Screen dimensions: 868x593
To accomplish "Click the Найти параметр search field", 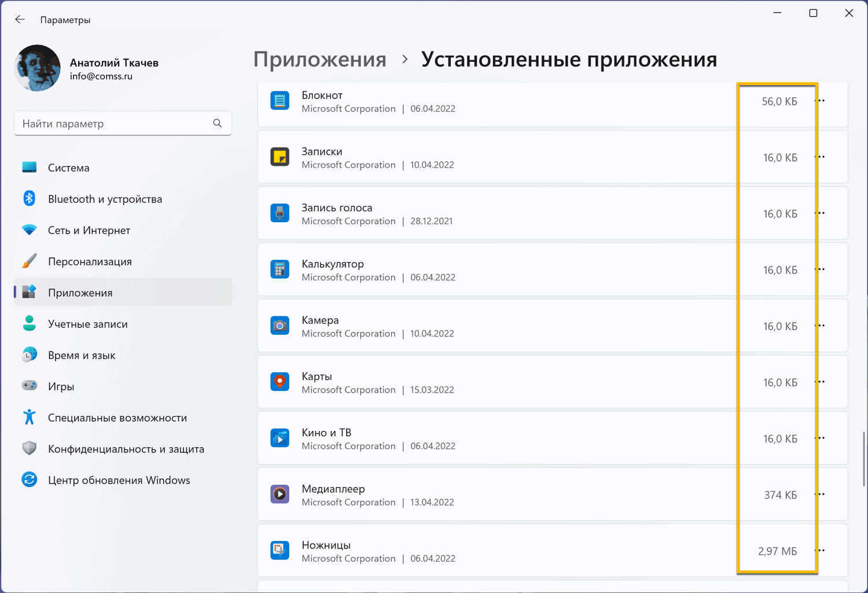I will pos(123,123).
